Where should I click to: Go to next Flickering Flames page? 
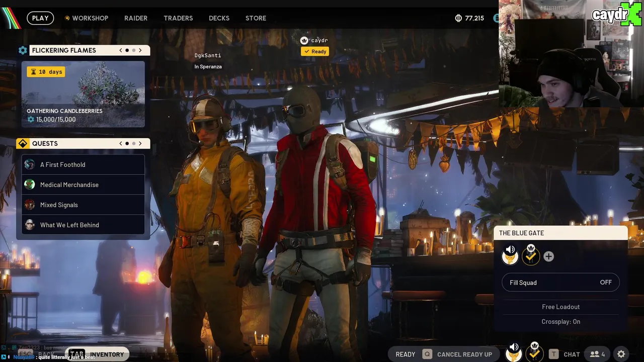click(x=140, y=50)
